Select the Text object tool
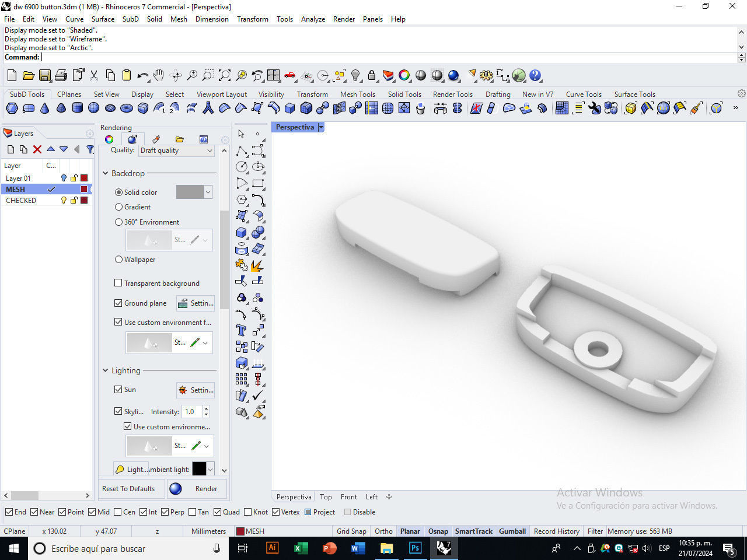Viewport: 747px width, 560px height. [x=242, y=330]
